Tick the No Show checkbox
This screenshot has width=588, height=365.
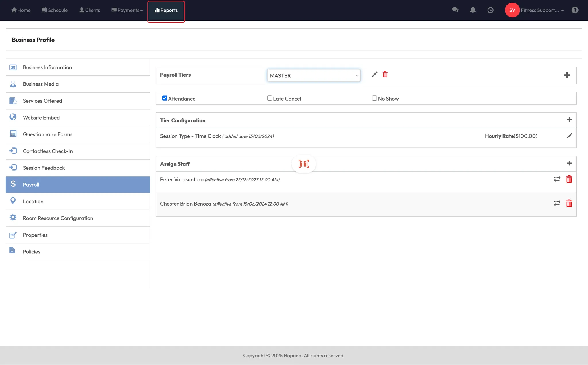point(374,98)
